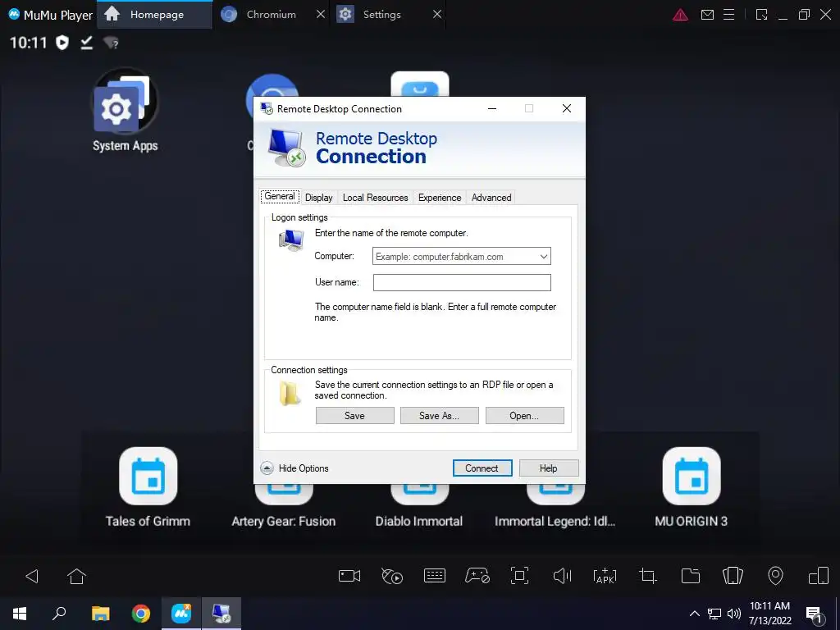
Task: Close the Remote Desktop Connection dialog
Action: (x=567, y=109)
